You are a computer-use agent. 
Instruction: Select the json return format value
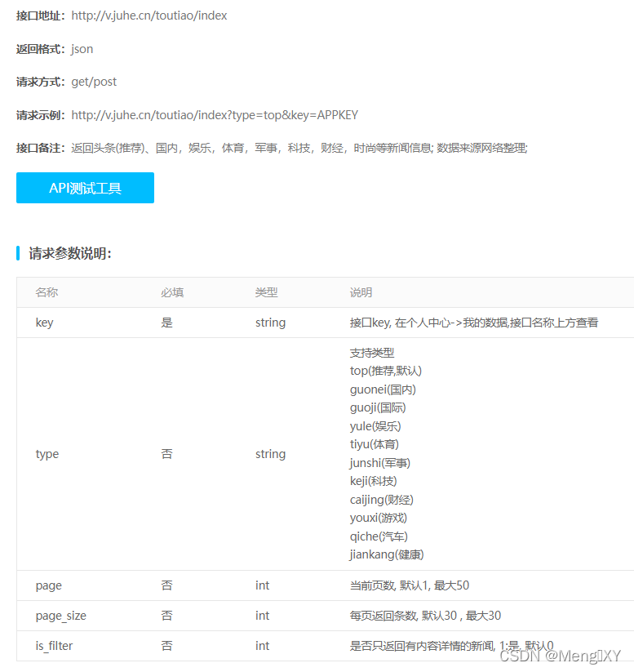[82, 49]
